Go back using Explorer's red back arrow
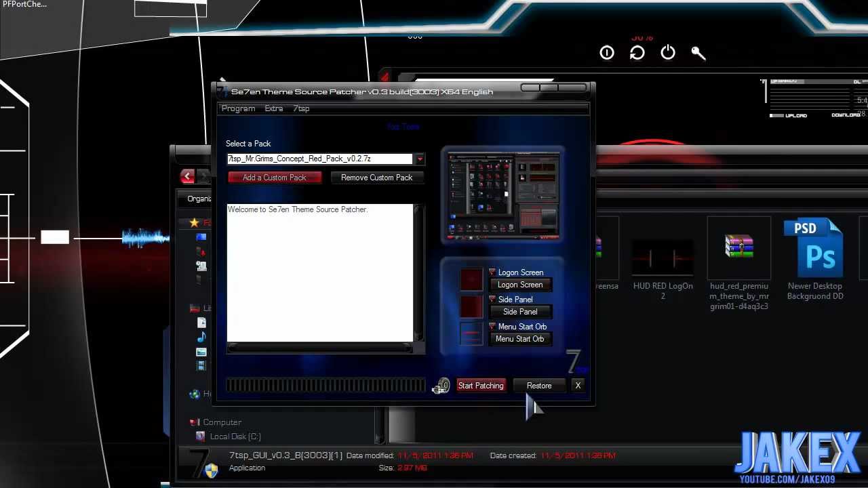The height and width of the screenshot is (488, 868). [x=188, y=176]
